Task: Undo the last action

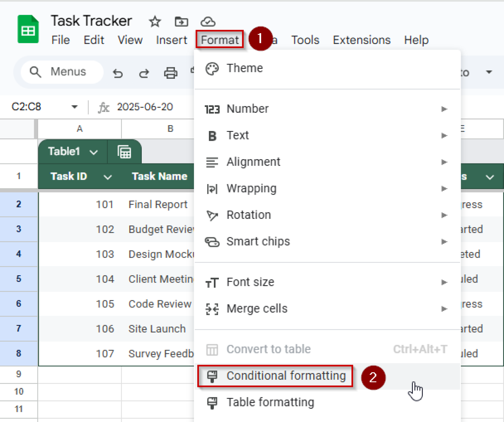Action: point(118,73)
